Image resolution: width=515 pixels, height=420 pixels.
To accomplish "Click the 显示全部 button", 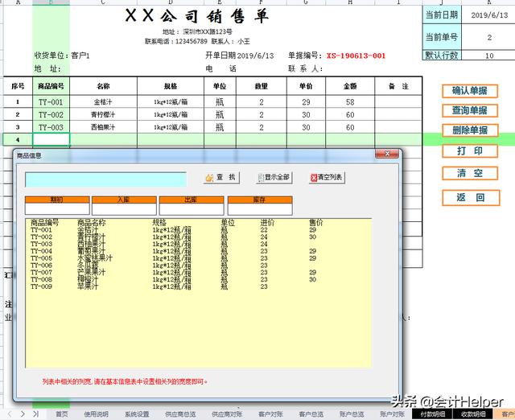I will click(x=274, y=178).
